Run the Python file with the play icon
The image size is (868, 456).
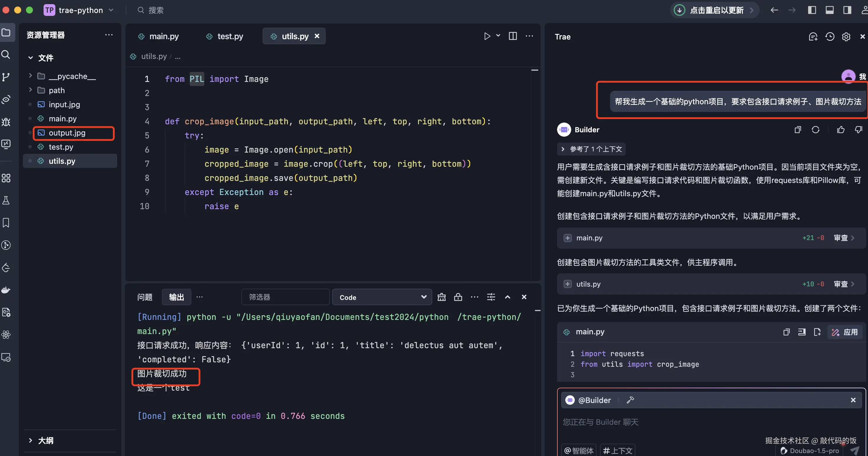(487, 36)
